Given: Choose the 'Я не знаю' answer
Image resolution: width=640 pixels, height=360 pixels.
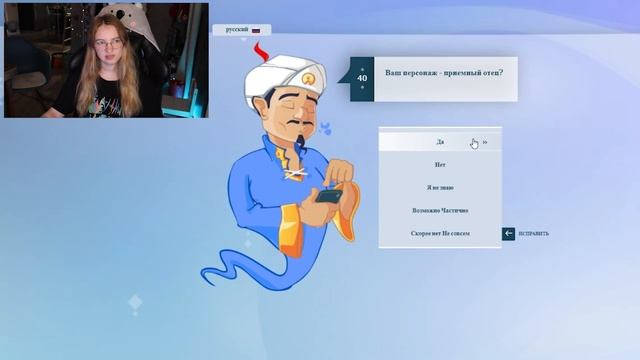Looking at the screenshot, I should click(x=440, y=188).
